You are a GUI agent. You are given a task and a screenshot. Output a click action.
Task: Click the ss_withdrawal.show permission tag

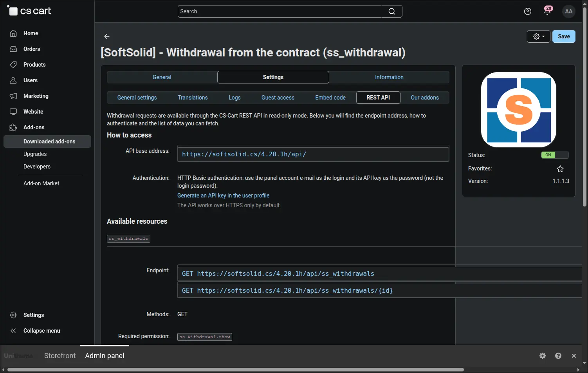[x=205, y=337]
